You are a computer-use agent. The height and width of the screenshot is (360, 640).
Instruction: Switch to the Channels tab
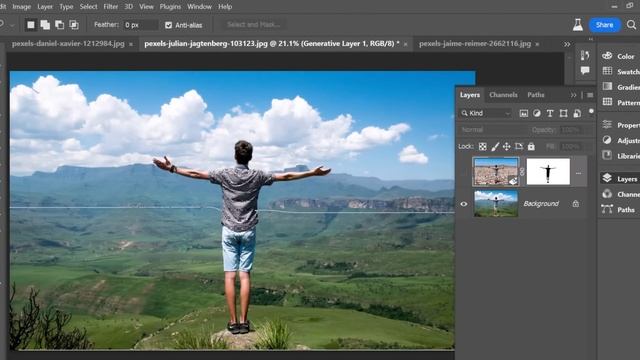(x=503, y=95)
